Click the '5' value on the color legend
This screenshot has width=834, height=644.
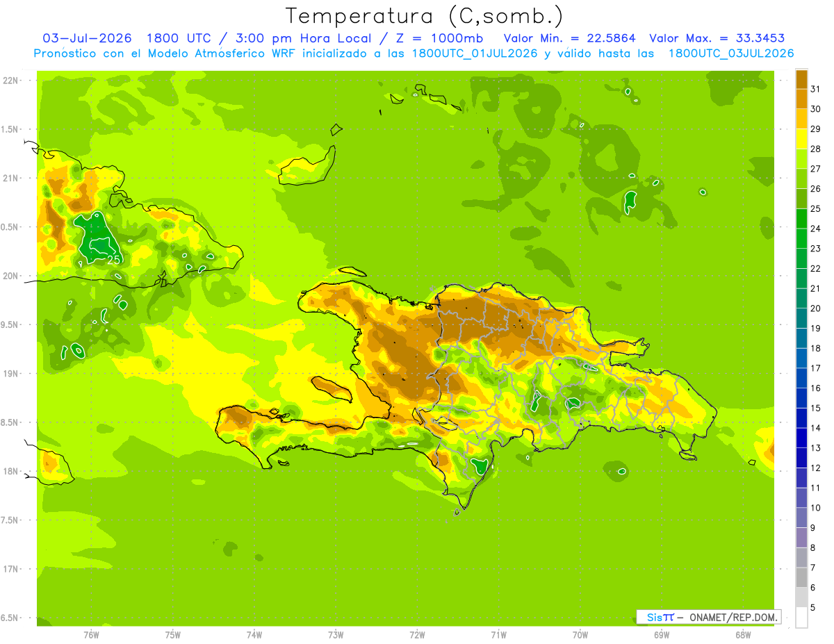click(x=813, y=607)
